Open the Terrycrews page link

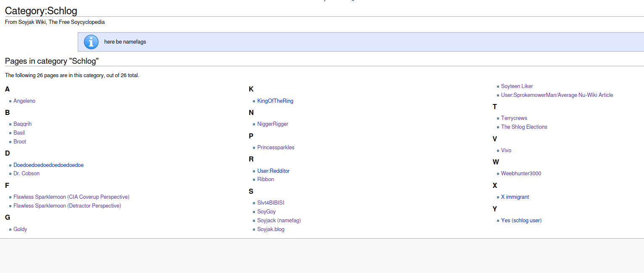click(514, 118)
